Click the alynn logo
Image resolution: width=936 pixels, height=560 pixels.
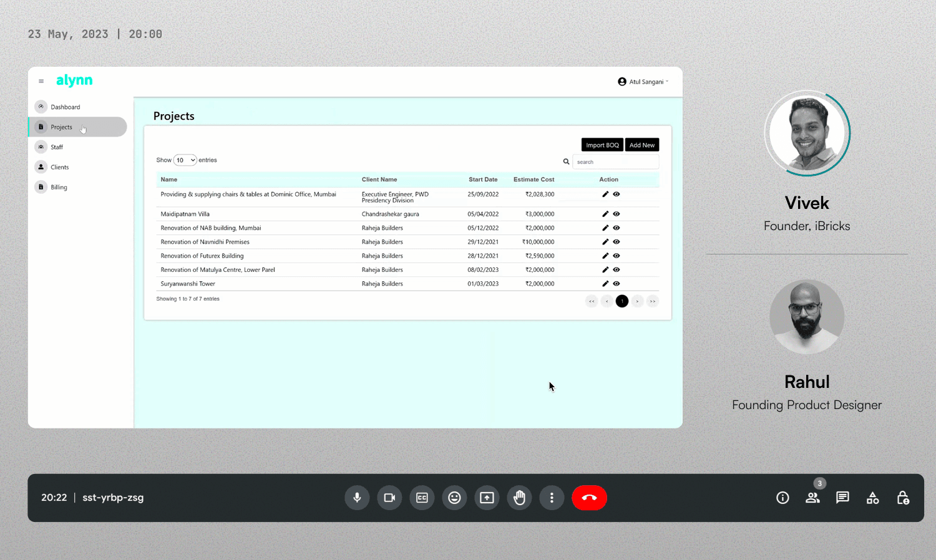coord(74,80)
